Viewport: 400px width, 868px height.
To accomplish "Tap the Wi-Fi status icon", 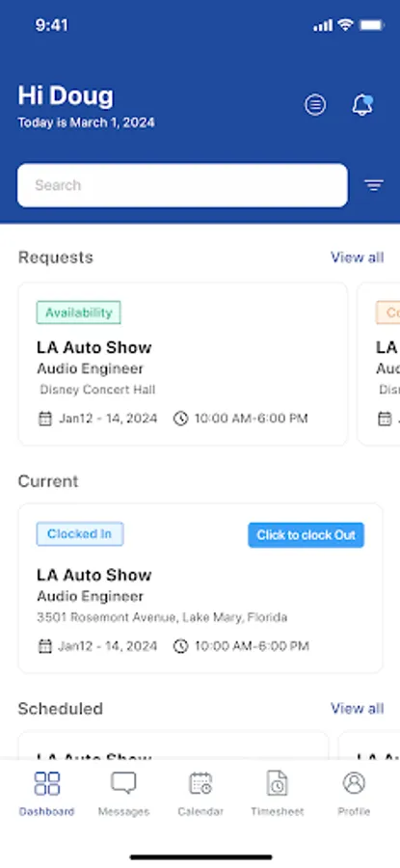I will [346, 25].
